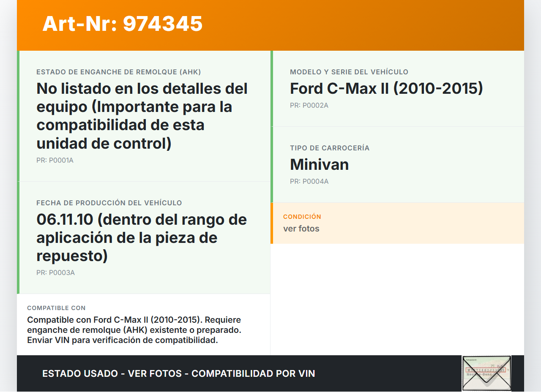This screenshot has width=541, height=392.
Task: Click the footer text 'ESTADO USADO - VER FOTOS - COMPATIBILIDAD POR VIN'
Action: [x=179, y=374]
